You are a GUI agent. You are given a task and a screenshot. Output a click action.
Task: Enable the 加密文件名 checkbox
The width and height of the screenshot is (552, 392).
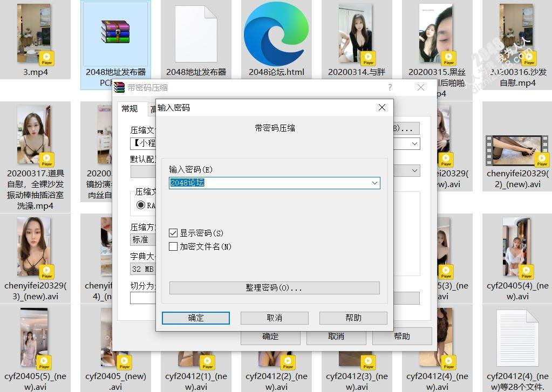[173, 246]
